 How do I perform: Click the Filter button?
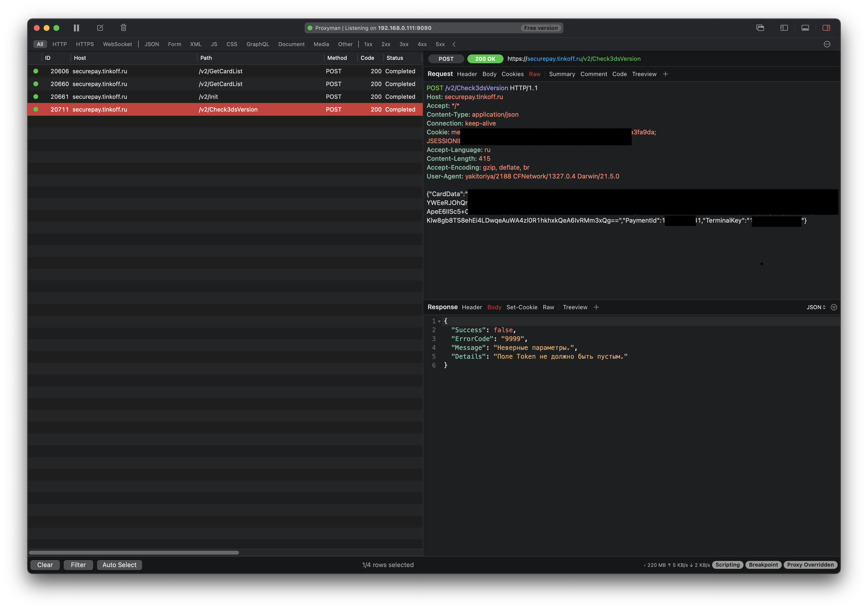point(78,565)
